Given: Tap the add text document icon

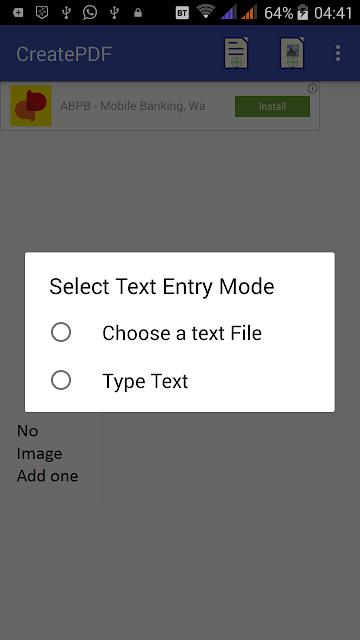Looking at the screenshot, I should coord(236,53).
